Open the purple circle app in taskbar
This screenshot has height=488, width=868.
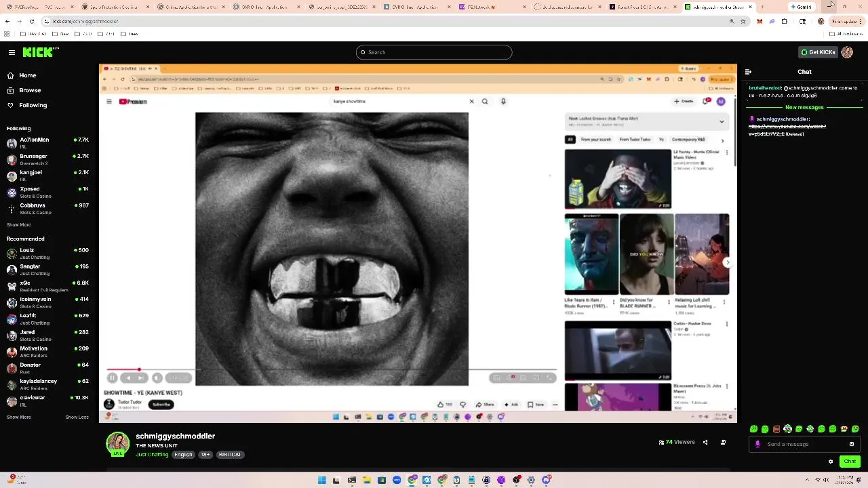click(x=501, y=480)
